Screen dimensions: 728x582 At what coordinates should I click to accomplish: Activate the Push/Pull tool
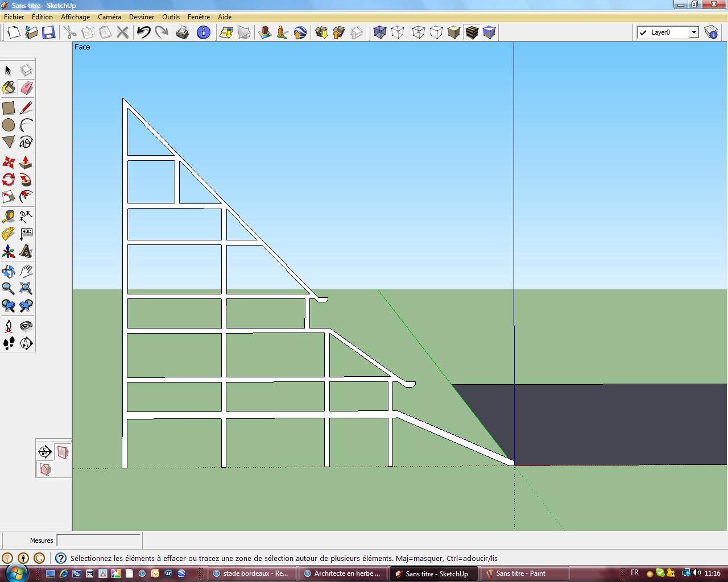pos(26,163)
